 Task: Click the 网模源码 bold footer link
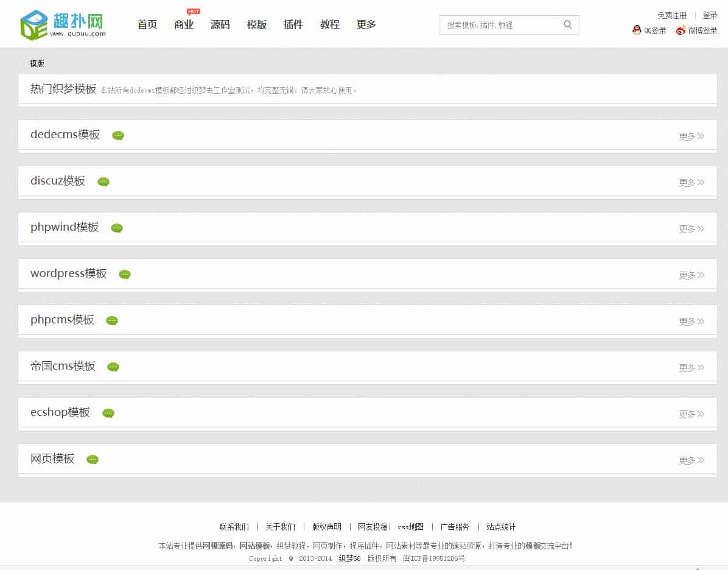[217, 546]
